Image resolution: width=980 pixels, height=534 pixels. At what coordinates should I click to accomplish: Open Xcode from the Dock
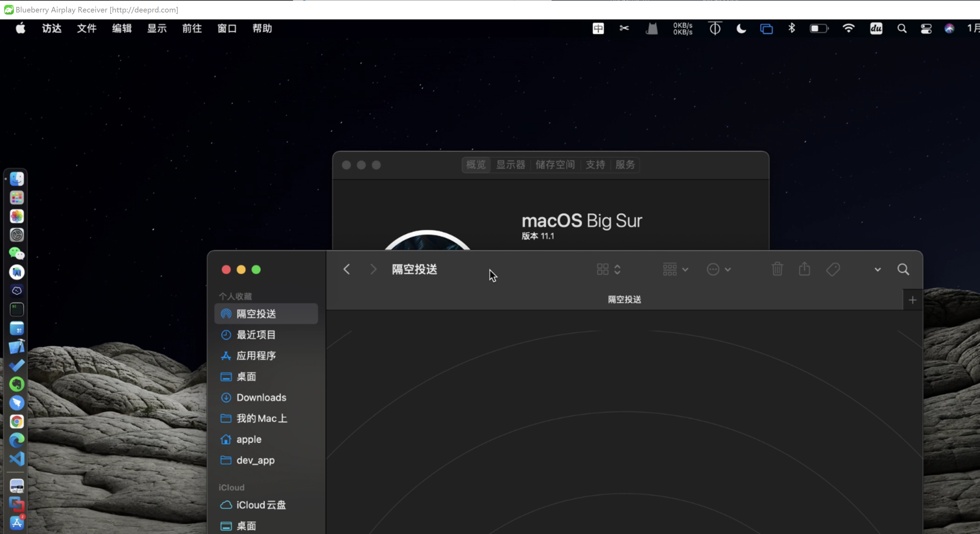17,347
